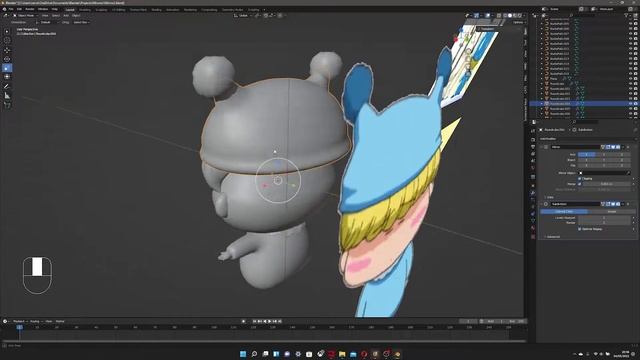The image size is (640, 360).
Task: Expand Roundcube.004 row in outliner
Action: point(542,104)
